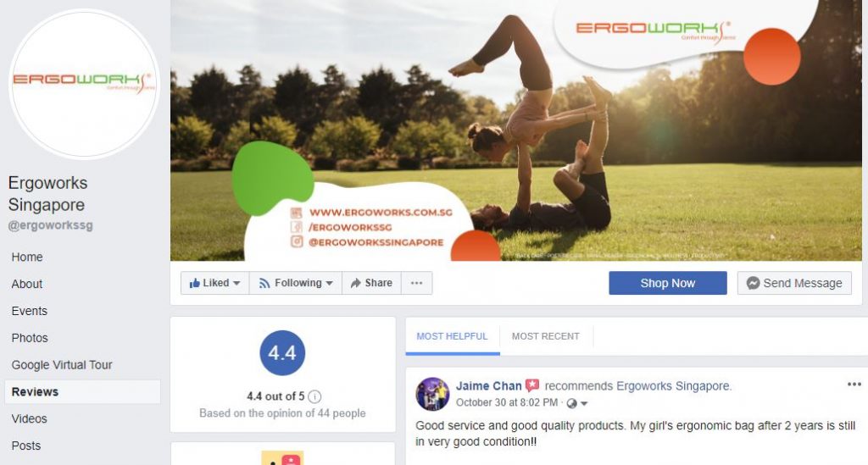Open Google Virtual Tour in sidebar
868x465 pixels.
click(x=62, y=365)
